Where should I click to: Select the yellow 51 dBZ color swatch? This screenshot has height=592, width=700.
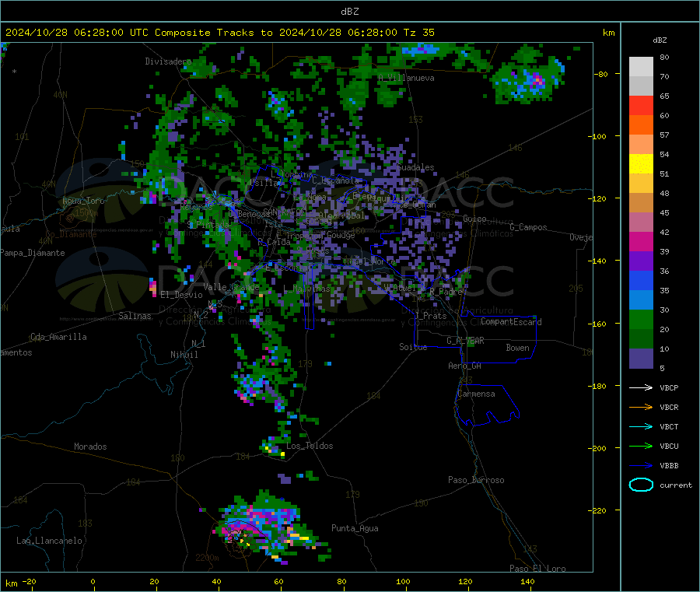641,164
